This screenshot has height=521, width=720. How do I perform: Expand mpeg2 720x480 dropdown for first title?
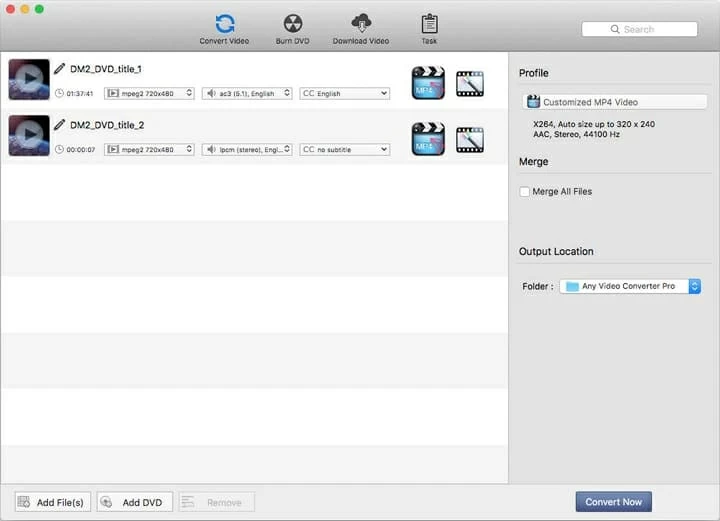click(x=149, y=94)
